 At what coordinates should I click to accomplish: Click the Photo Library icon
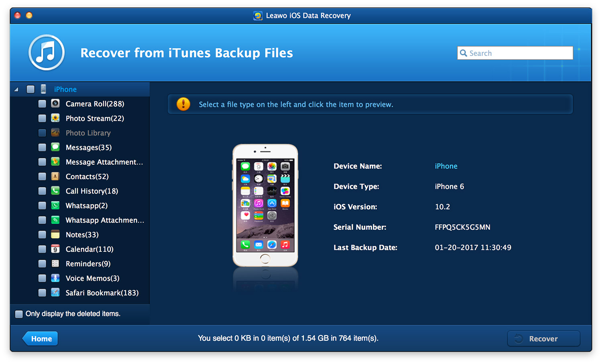(x=55, y=132)
